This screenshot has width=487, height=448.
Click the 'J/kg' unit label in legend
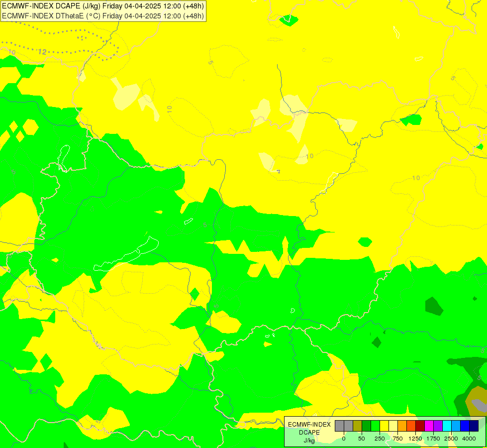pos(309,441)
